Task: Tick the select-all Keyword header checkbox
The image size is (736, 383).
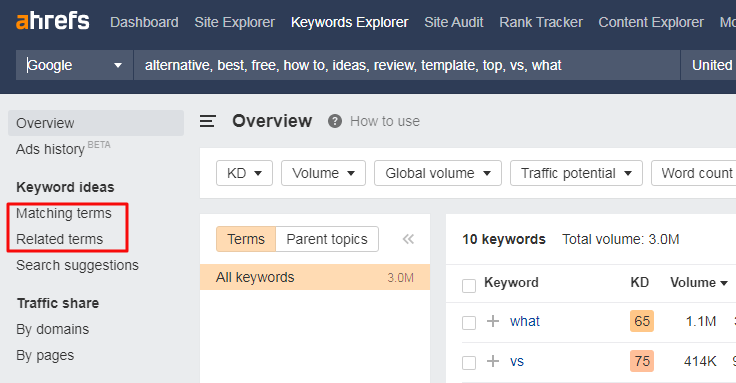Action: [x=469, y=285]
